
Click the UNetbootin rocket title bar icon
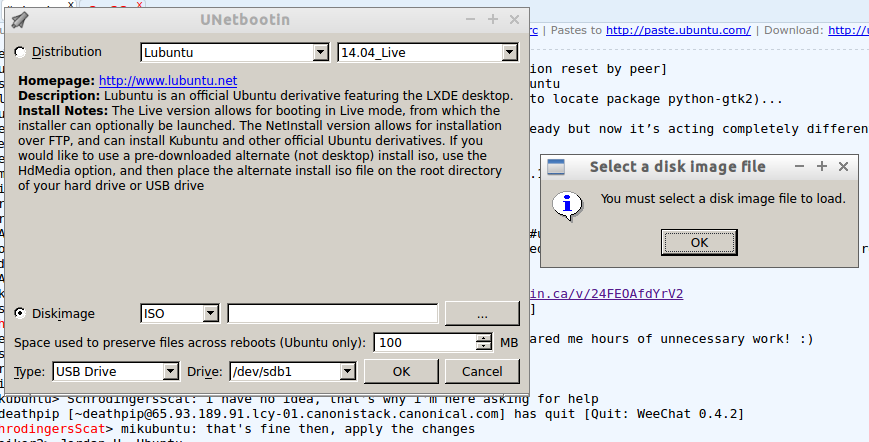(x=20, y=20)
